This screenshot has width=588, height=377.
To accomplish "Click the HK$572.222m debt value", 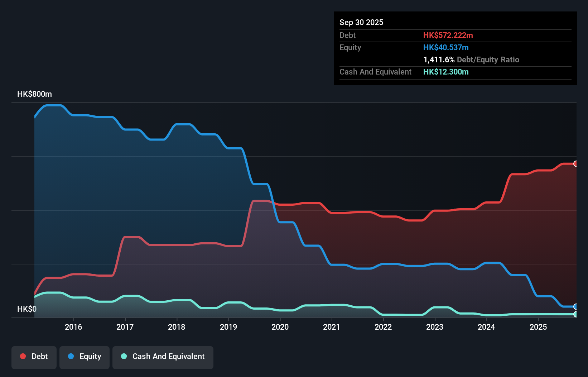I will click(448, 35).
